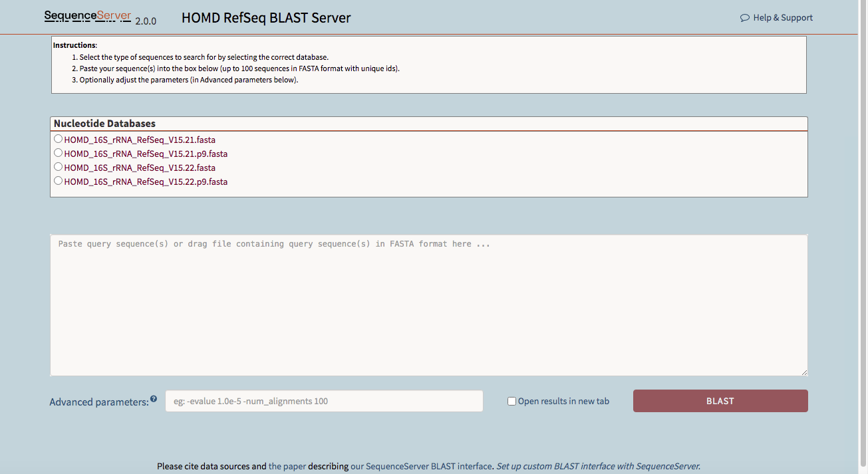Click the Nucleotide Databases panel header

click(104, 124)
